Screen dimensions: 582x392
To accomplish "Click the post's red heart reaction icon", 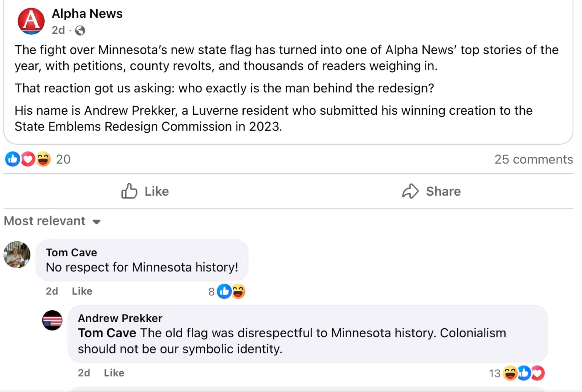I will (28, 159).
